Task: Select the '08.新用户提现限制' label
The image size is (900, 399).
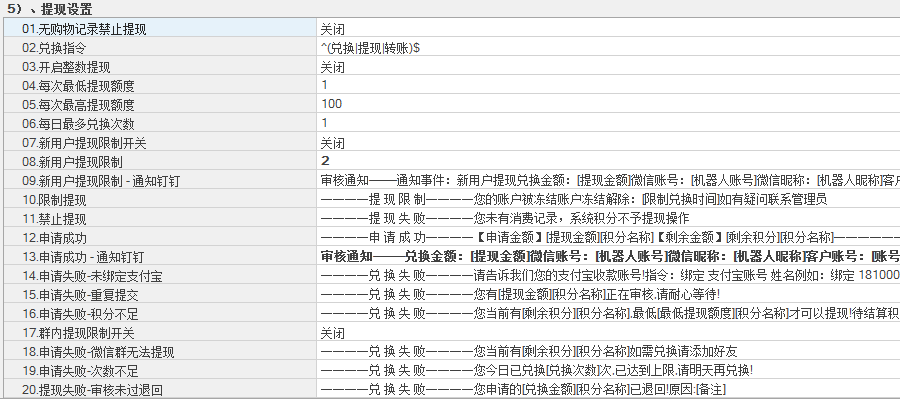Action: click(72, 162)
